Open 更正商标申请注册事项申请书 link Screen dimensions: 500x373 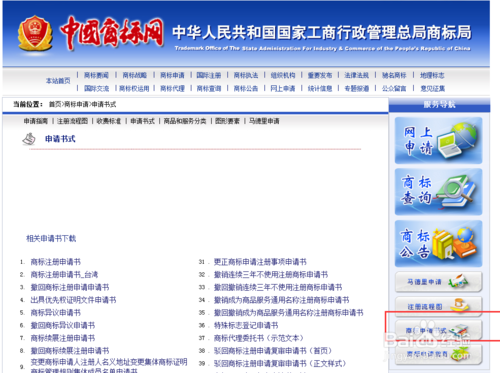260,262
